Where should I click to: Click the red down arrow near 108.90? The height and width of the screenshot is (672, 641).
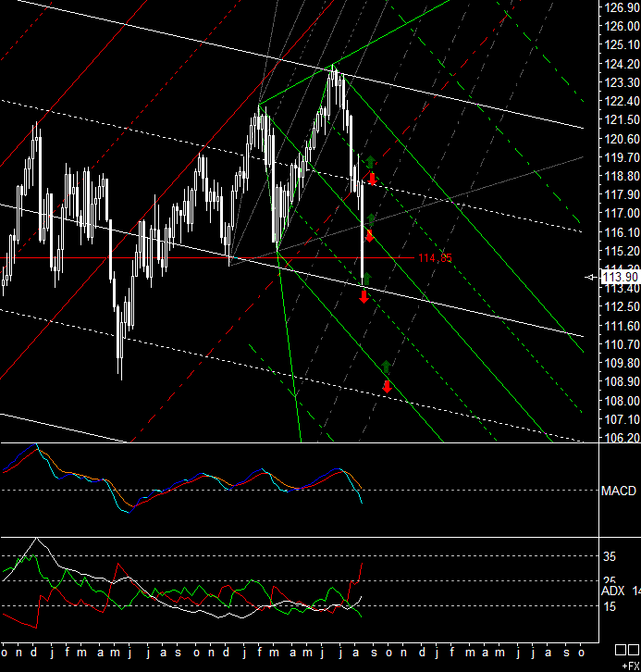(x=387, y=387)
